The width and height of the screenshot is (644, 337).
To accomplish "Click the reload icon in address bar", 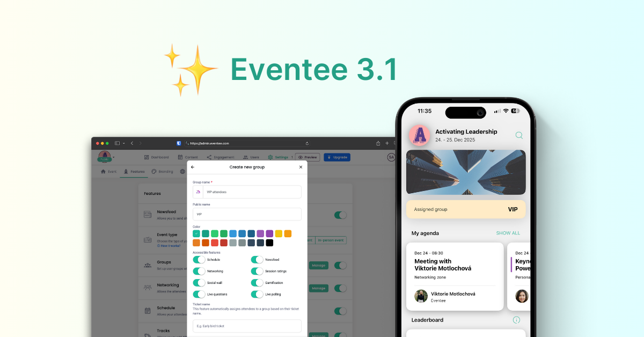I will click(307, 143).
